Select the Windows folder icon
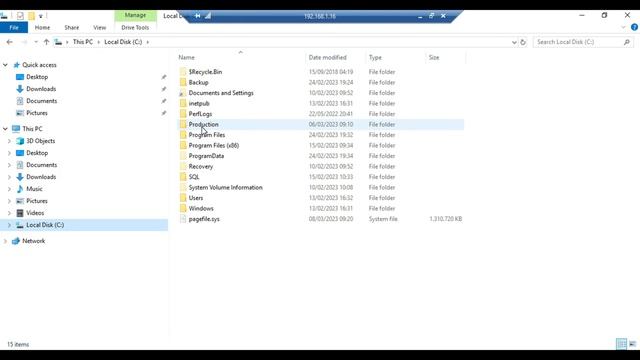Screen dimensions: 640x360 (x=183, y=209)
